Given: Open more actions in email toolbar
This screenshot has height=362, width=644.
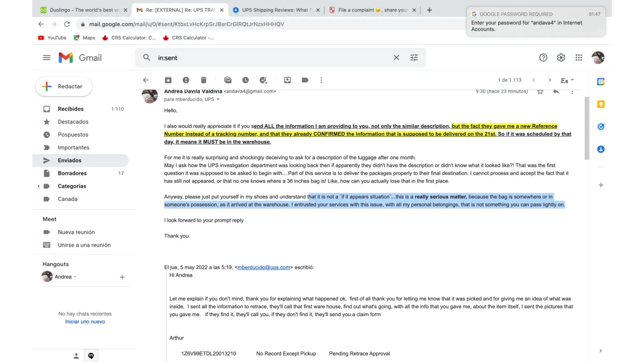Looking at the screenshot, I should click(321, 80).
